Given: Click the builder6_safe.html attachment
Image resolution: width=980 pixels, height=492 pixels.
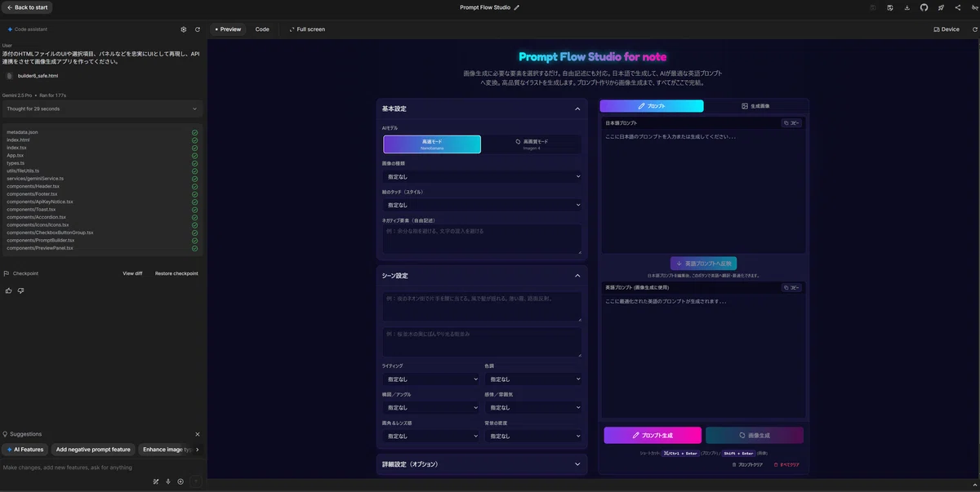Looking at the screenshot, I should click(33, 76).
